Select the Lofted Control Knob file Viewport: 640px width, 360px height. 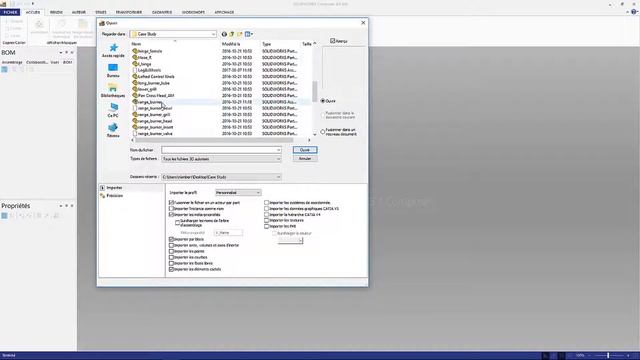153,77
